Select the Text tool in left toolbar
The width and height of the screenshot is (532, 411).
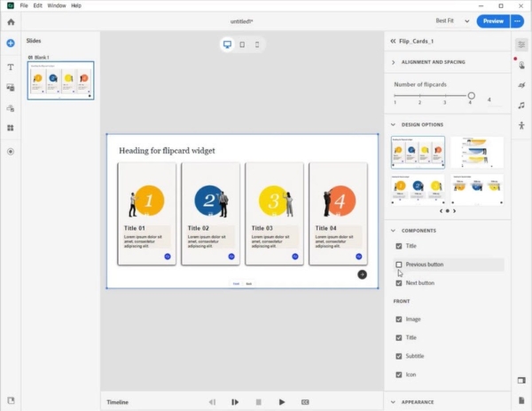11,67
